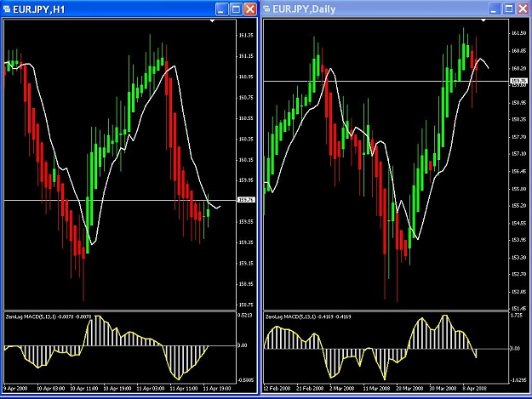Click the 161.50 price level on Daily scale
532x399 pixels.
coord(518,33)
